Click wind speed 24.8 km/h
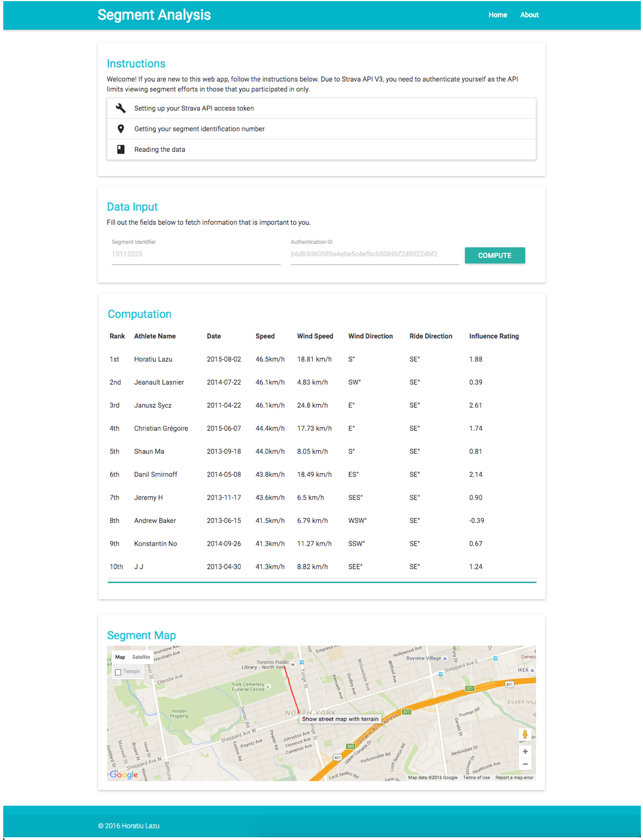643x840 pixels. pyautogui.click(x=313, y=405)
